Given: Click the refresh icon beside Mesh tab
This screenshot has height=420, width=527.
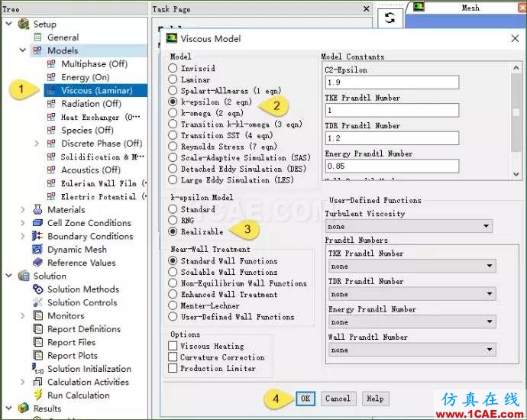Looking at the screenshot, I should (390, 18).
